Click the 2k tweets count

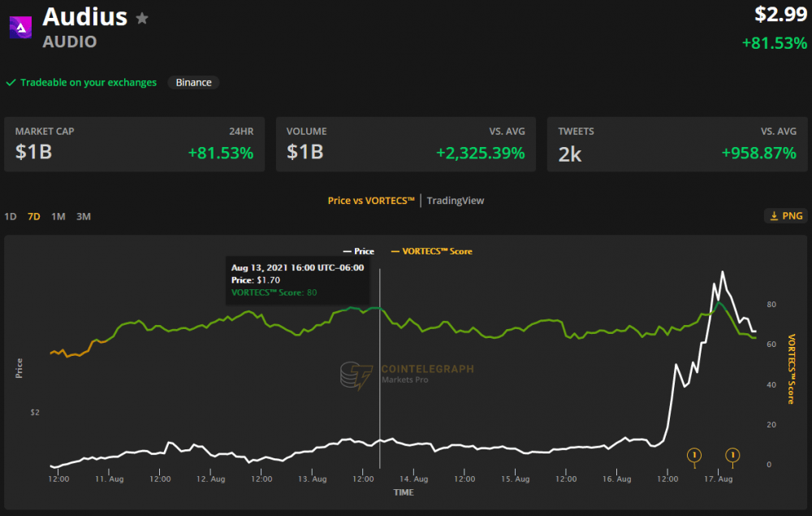(x=570, y=154)
